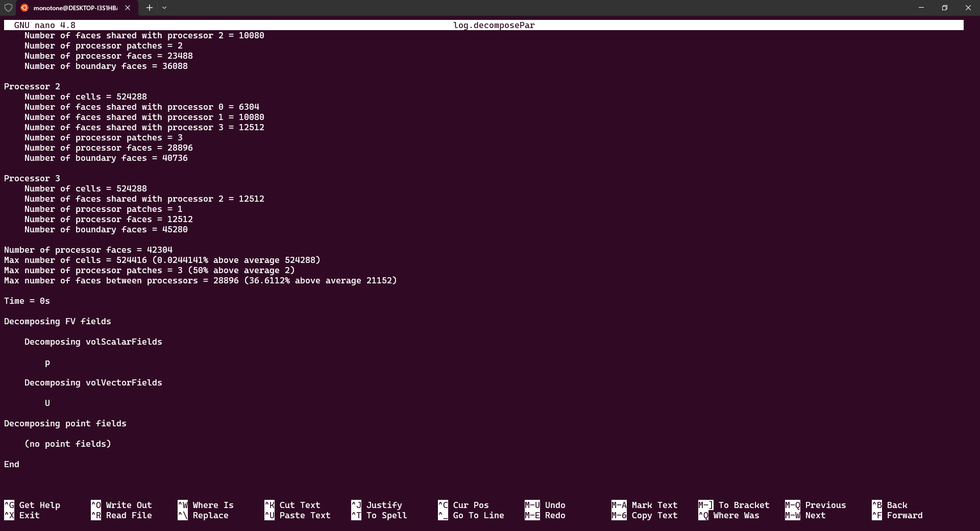Click the 'M-6 Copy Text' shortcut
Image resolution: width=980 pixels, height=531 pixels.
coord(645,515)
